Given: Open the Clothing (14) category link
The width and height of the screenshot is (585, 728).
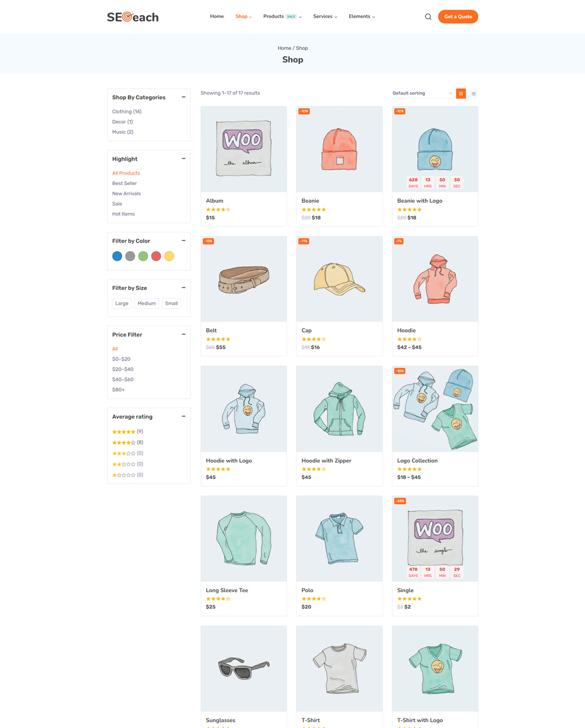Looking at the screenshot, I should coord(127,112).
